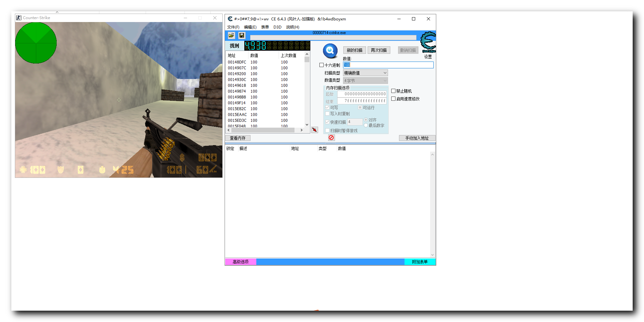Toggle the 可写 writable checkbox
The height and width of the screenshot is (322, 644).
click(x=327, y=108)
